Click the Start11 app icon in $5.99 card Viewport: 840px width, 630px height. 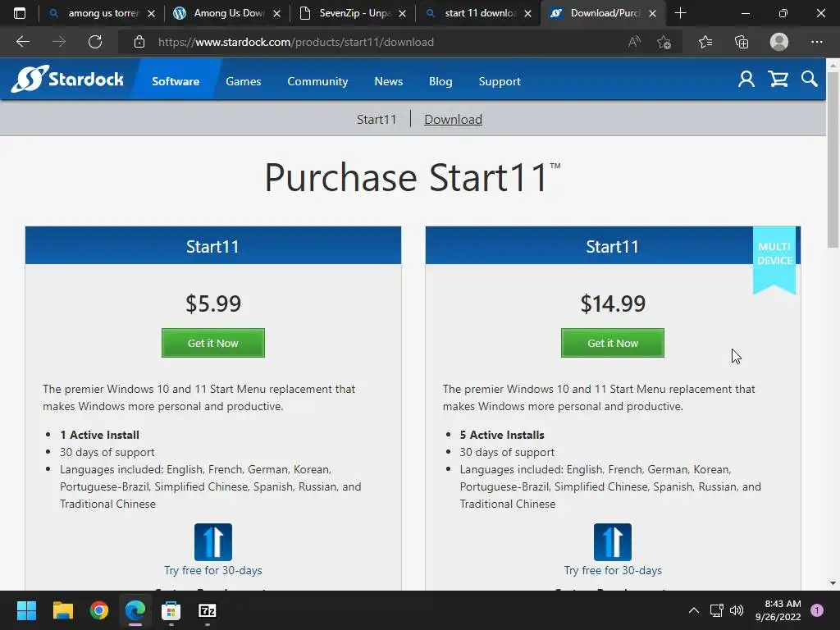(213, 542)
